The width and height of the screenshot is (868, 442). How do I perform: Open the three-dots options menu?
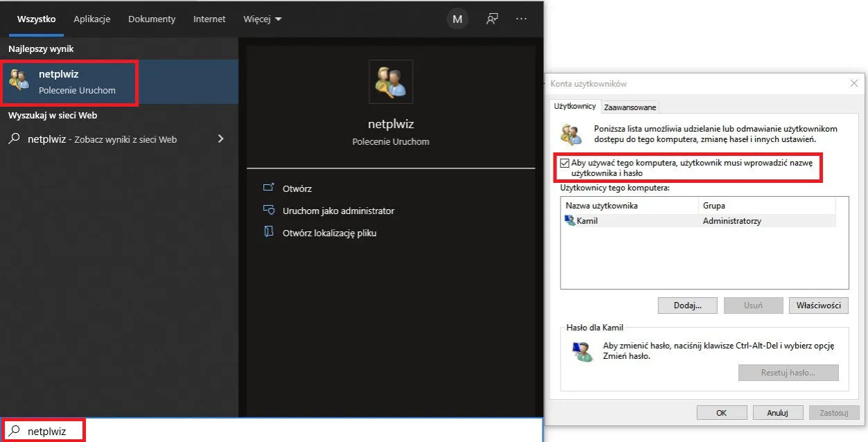(x=522, y=19)
